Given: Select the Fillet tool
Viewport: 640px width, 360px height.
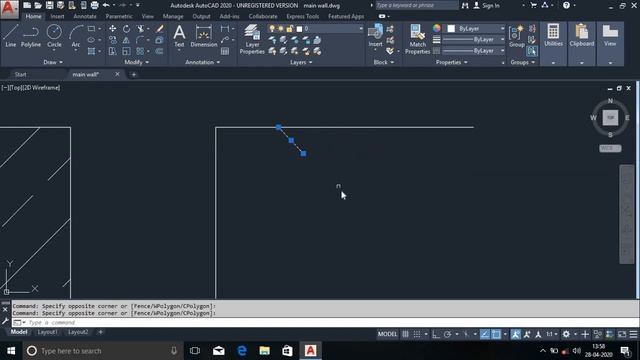Looking at the screenshot, I should coord(140,40).
